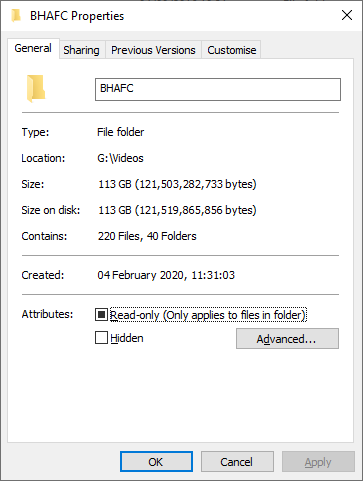Image resolution: width=363 pixels, height=482 pixels.
Task: Click the folder name field containing BHAFC
Action: pos(218,89)
